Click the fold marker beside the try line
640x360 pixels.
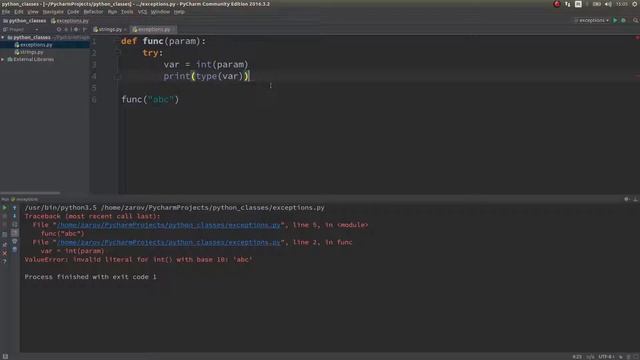click(x=118, y=53)
